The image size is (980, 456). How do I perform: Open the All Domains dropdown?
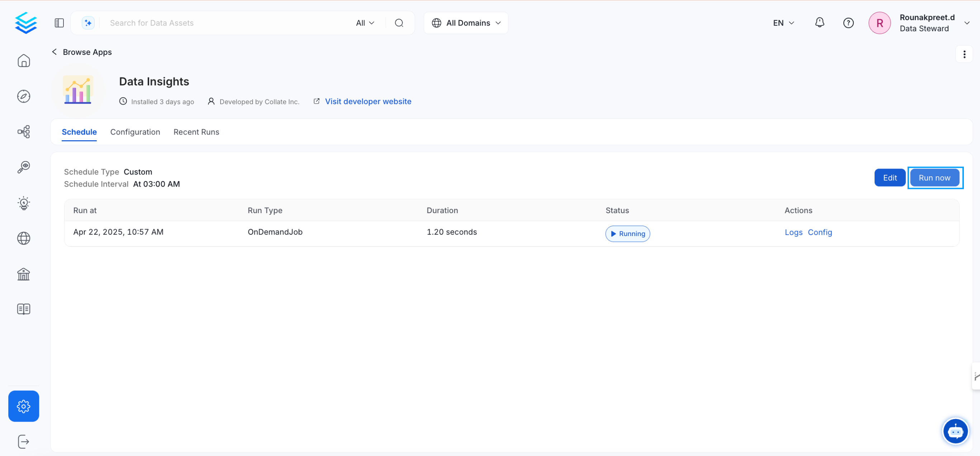point(466,23)
